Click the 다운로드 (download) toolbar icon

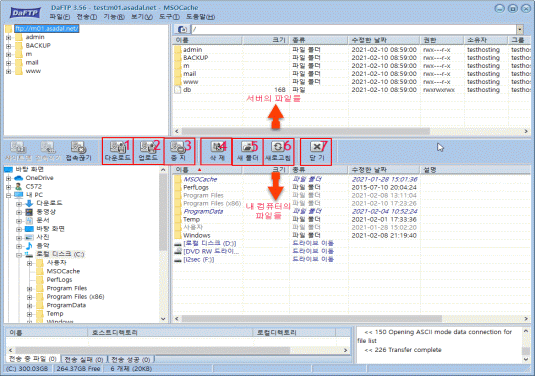point(117,151)
